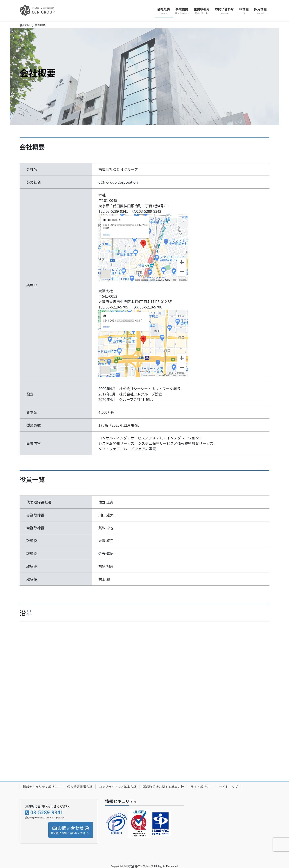Select the director name 大野 綾子

point(106,541)
